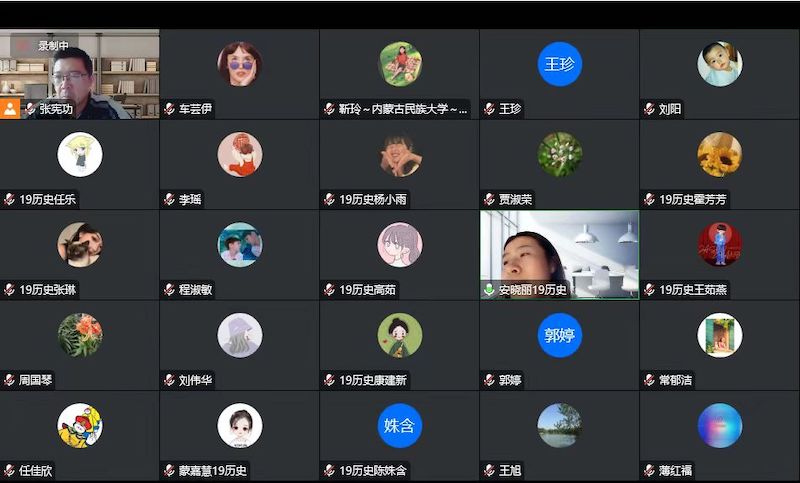
Task: Click the muted mic icon next to 蒙嘉慧19历史
Action: tap(169, 470)
